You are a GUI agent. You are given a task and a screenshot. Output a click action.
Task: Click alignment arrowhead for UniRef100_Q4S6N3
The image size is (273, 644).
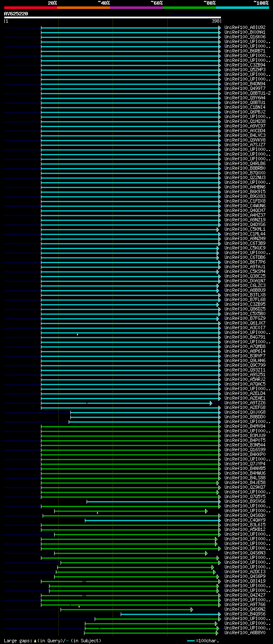pyautogui.click(x=206, y=553)
